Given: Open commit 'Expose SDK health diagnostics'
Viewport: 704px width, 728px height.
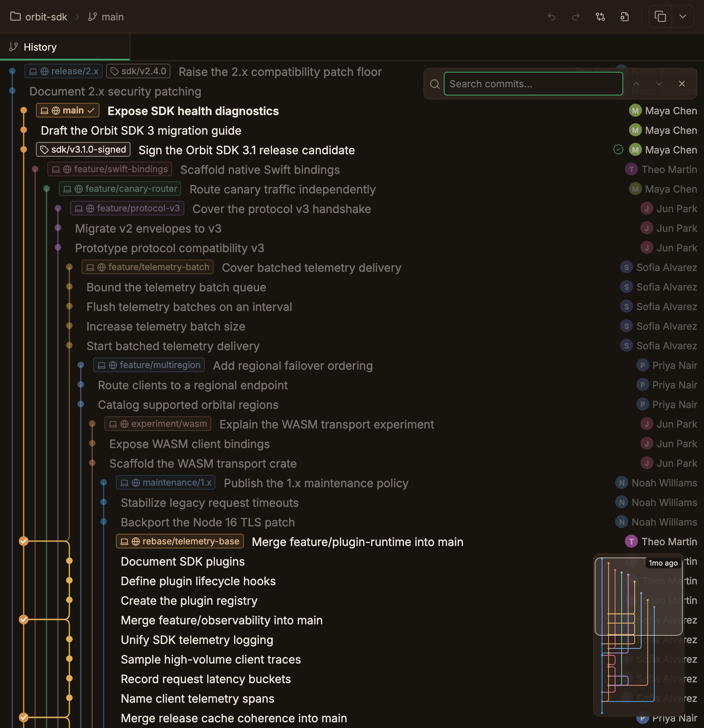Looking at the screenshot, I should click(x=193, y=111).
